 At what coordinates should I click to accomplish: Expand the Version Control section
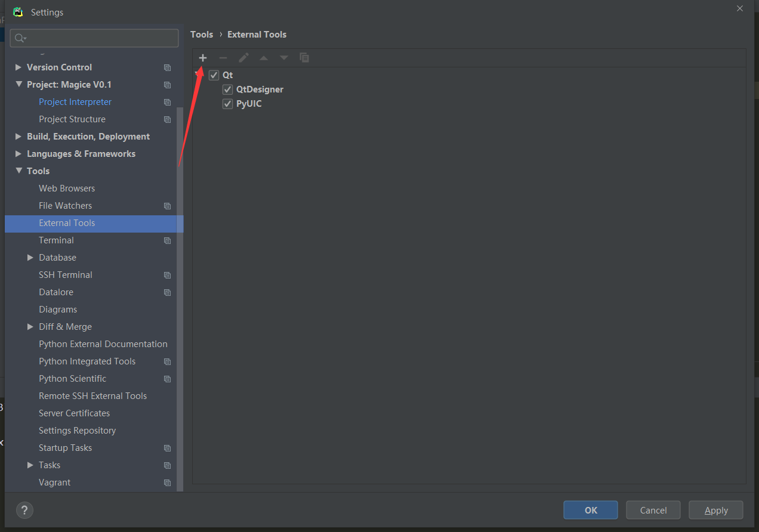[18, 67]
